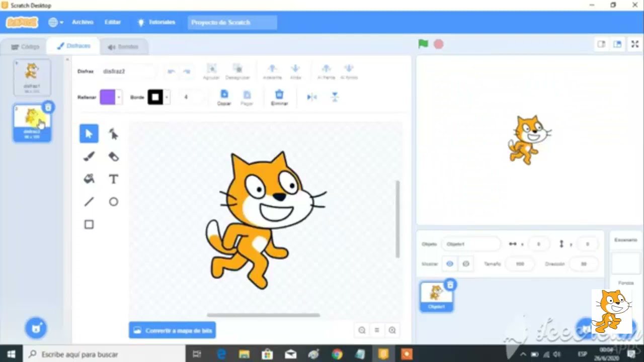Select the Objeto1 sprite thumbnail
The image size is (644, 362).
(437, 296)
